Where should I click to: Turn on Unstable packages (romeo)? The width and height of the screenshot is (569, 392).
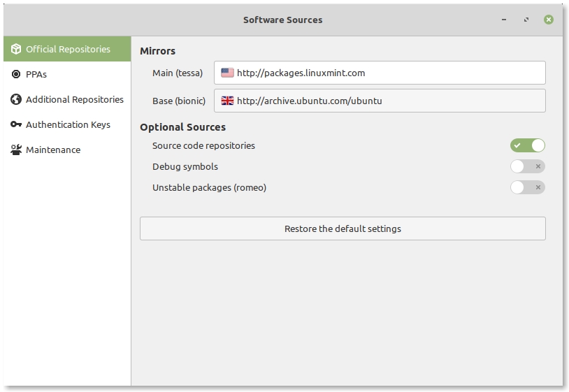528,187
